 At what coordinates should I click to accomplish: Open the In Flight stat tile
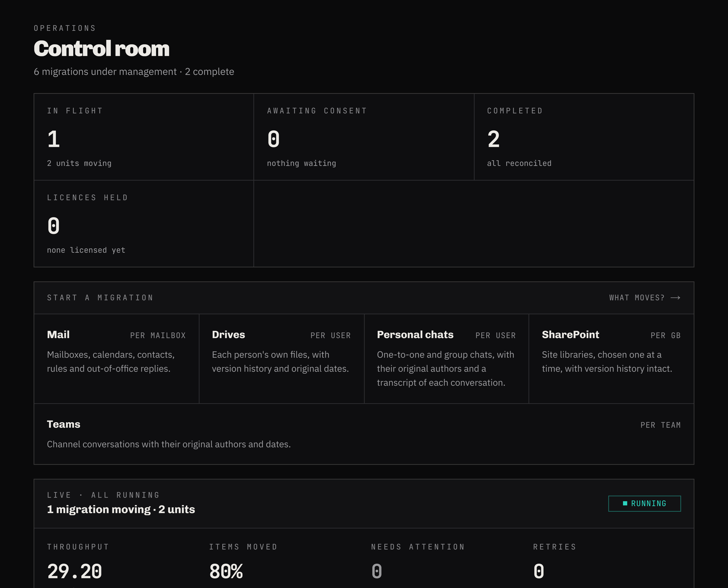144,137
